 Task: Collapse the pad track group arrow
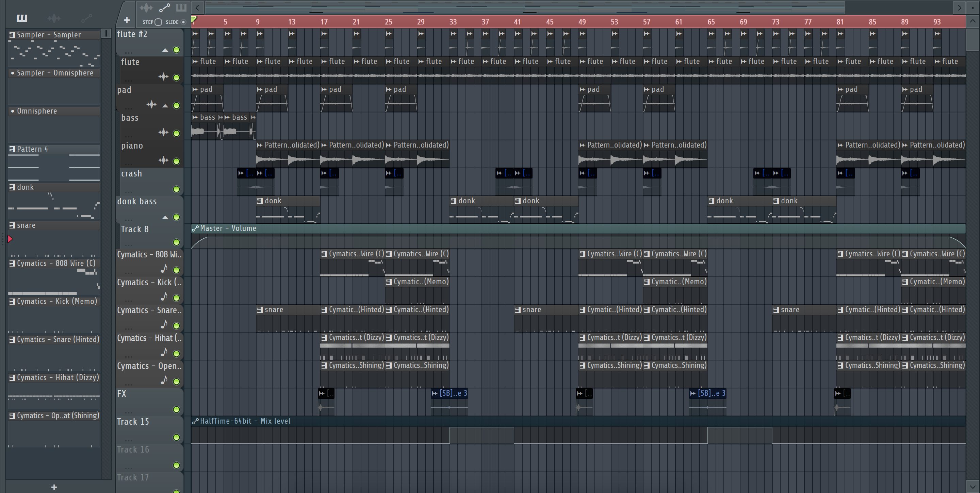pos(165,106)
